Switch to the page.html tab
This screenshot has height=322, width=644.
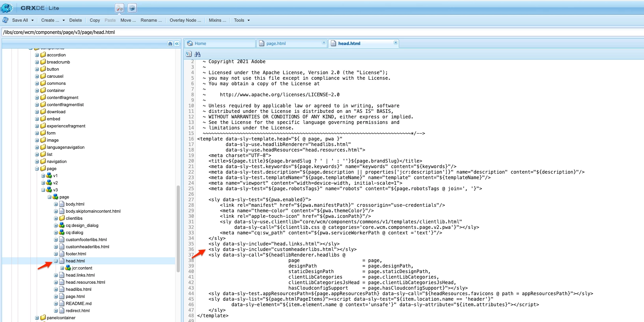292,43
